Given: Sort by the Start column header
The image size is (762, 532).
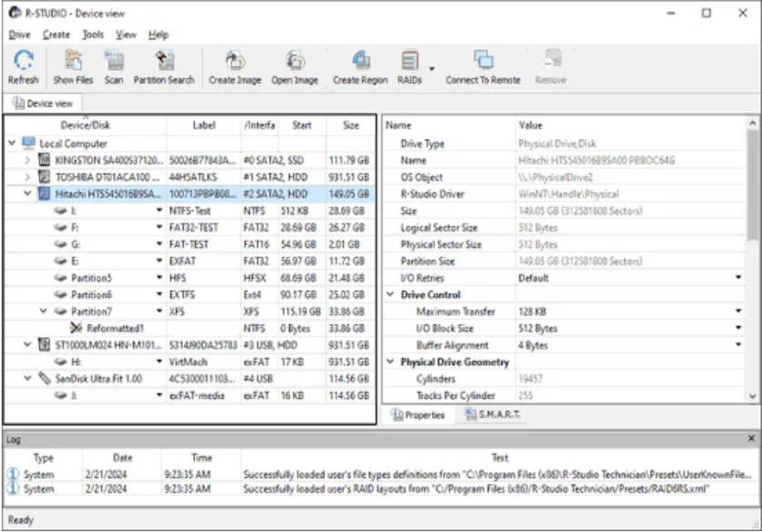Looking at the screenshot, I should [302, 126].
